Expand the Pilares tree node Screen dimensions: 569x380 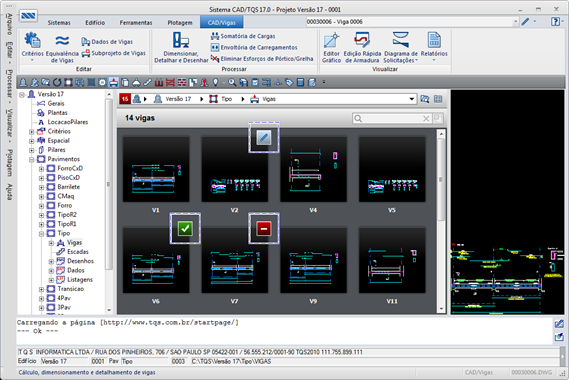pos(32,150)
